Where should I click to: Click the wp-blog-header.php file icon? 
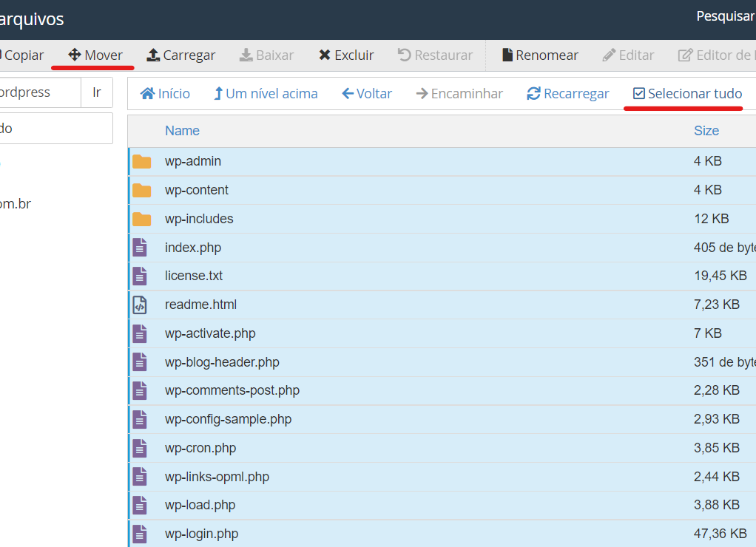pos(140,362)
